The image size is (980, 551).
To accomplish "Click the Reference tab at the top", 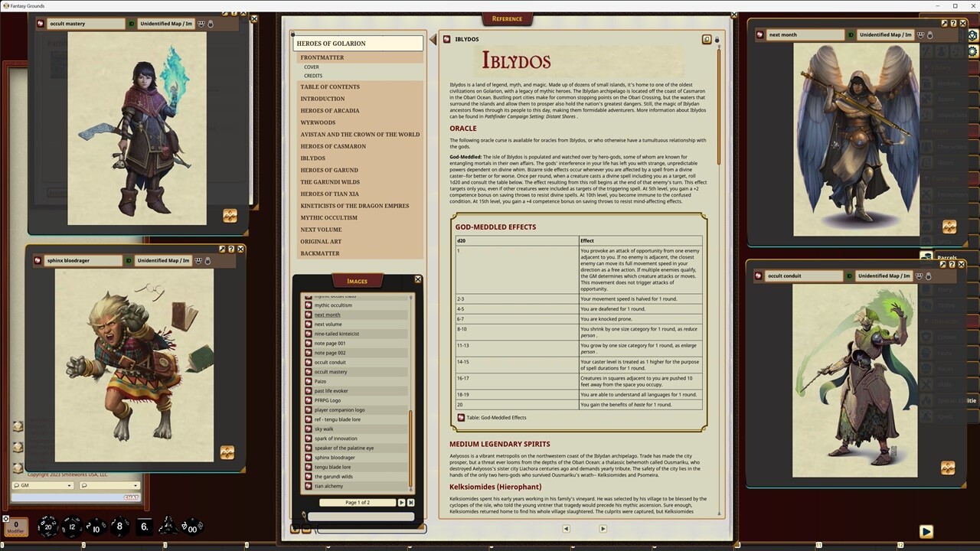I will [x=507, y=18].
